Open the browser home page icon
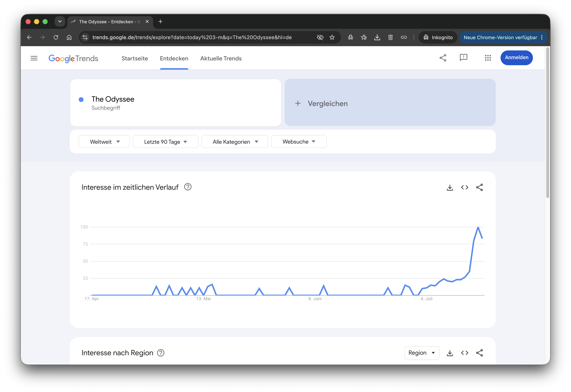The image size is (571, 392). pos(69,37)
